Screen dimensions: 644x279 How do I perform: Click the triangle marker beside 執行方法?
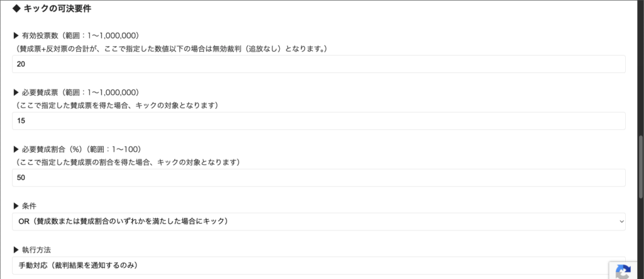coord(16,250)
